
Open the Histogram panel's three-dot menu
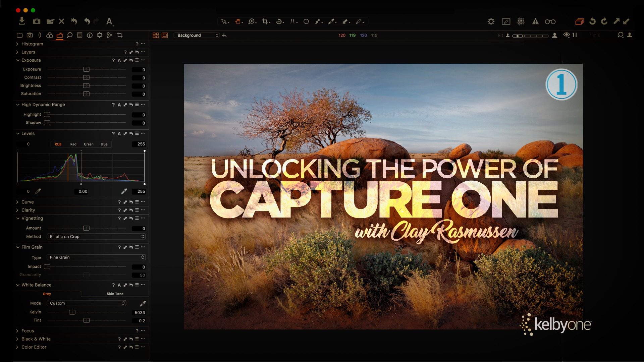tap(143, 44)
